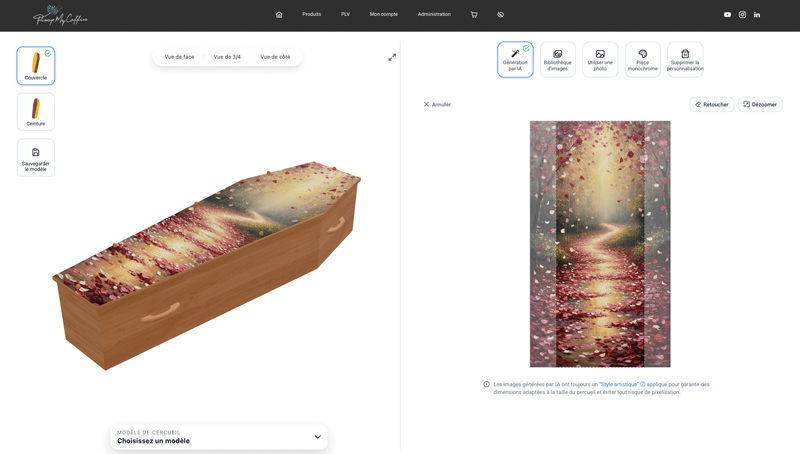Click the Dézoomer button
This screenshot has width=800, height=454.
pyautogui.click(x=760, y=105)
